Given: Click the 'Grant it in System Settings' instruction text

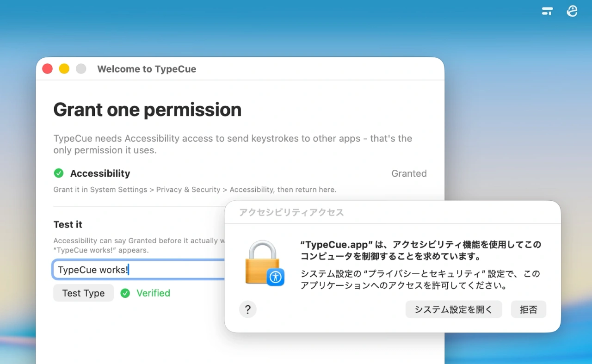Looking at the screenshot, I should coord(195,190).
